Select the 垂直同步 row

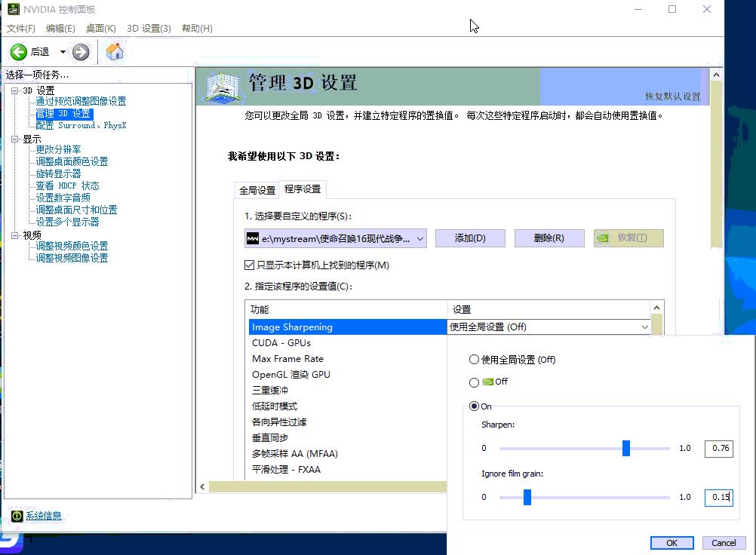tap(348, 438)
